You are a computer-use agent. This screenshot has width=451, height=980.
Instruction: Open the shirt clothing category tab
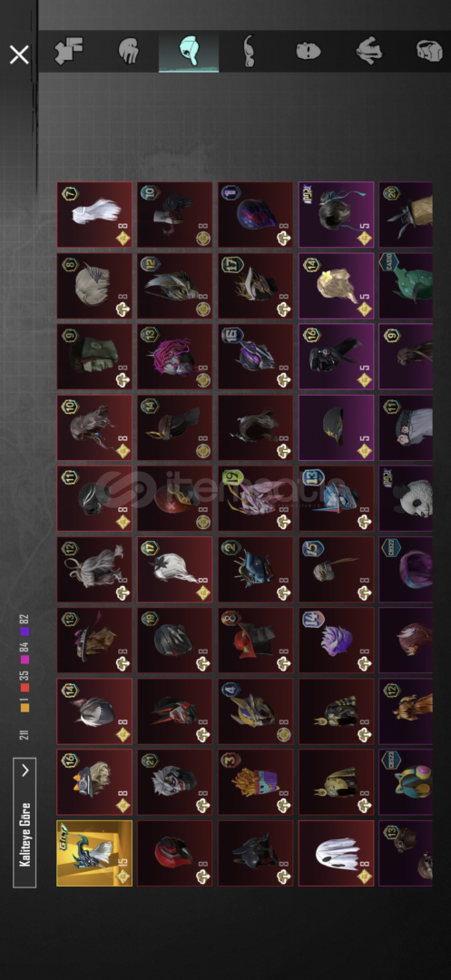coord(368,51)
